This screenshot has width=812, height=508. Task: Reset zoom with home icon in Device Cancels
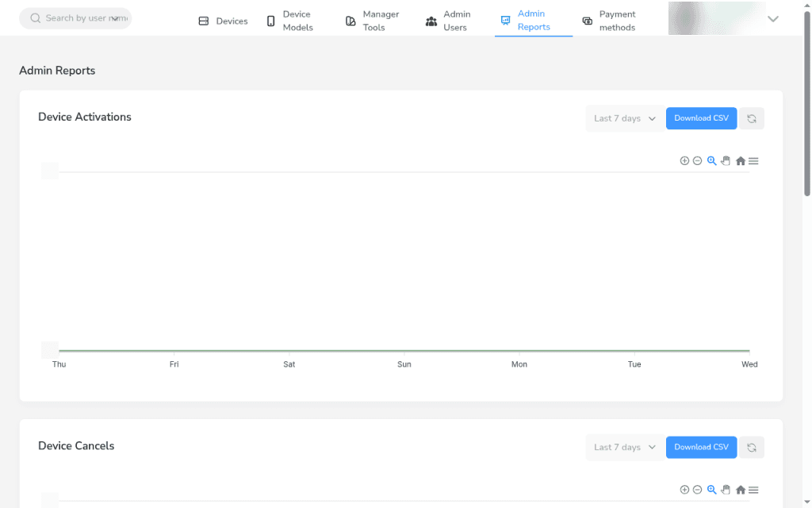[x=741, y=490]
